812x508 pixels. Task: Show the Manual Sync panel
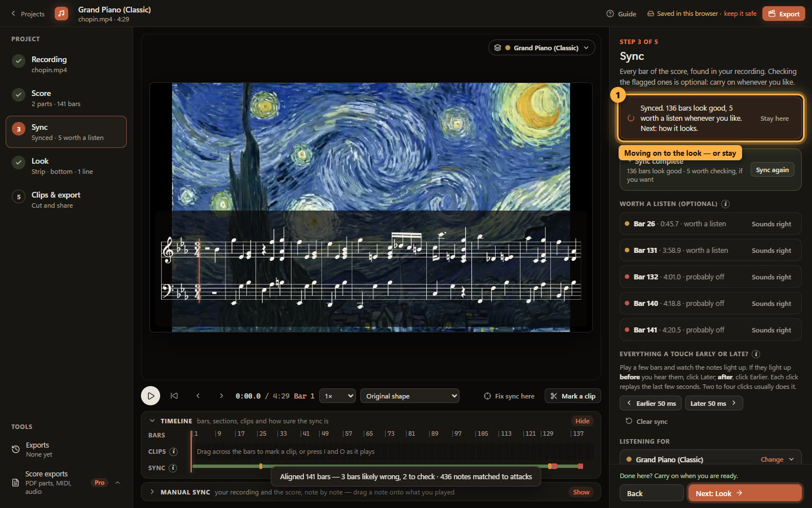pos(581,492)
